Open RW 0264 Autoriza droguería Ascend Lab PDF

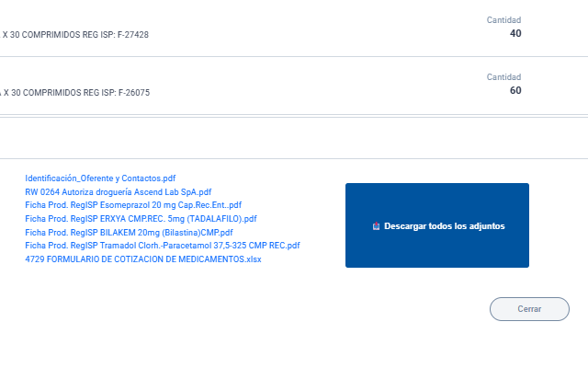point(119,192)
